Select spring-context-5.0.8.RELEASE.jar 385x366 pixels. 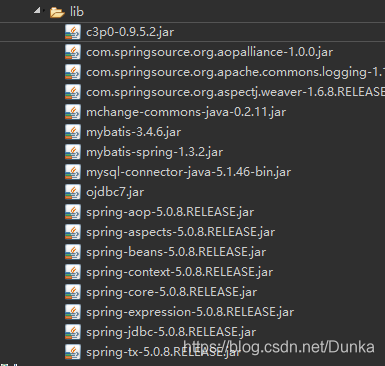[180, 272]
